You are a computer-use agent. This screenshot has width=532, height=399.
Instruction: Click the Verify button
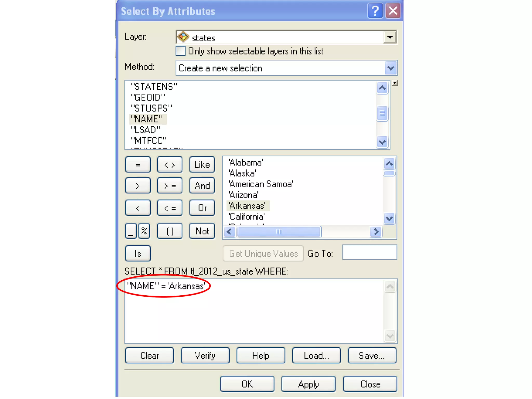[205, 355]
